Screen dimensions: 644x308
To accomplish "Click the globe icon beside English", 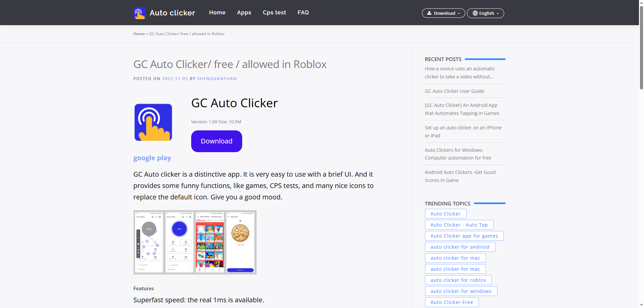I will (475, 13).
